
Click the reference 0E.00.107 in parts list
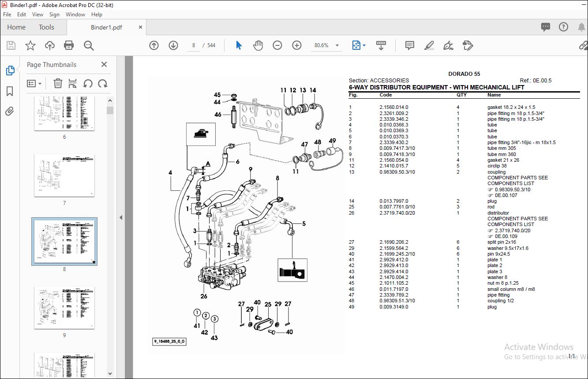pos(506,195)
